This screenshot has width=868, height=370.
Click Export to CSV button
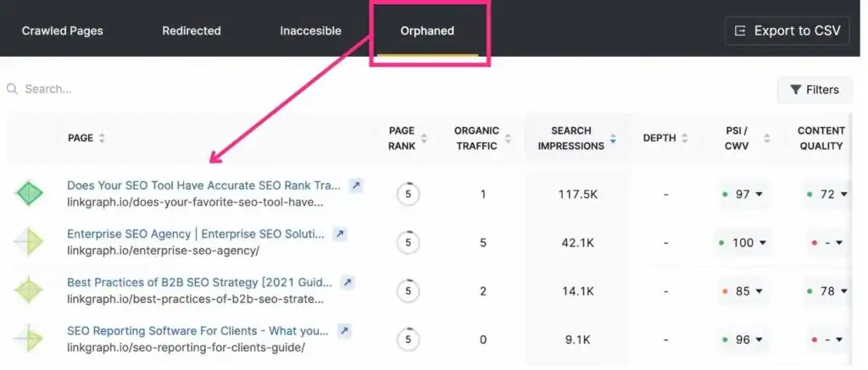point(787,31)
